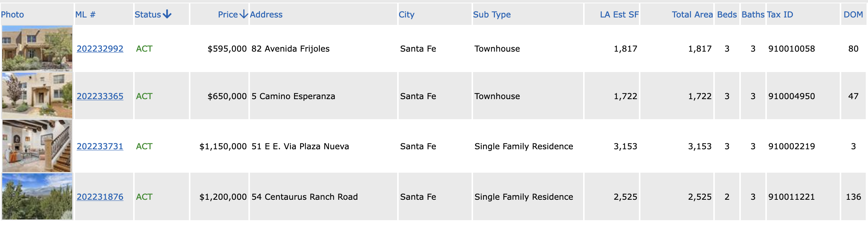Sort by the Tax ID column header
This screenshot has width=868, height=225.
pos(780,14)
